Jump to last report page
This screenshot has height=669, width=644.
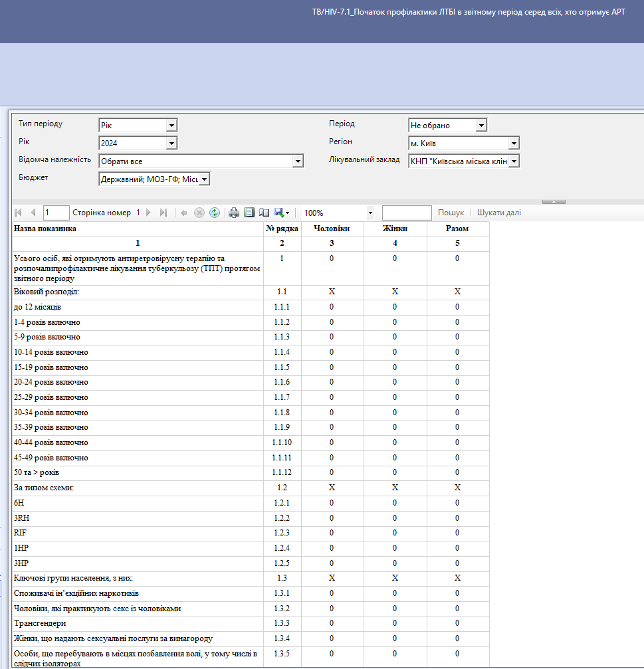[x=163, y=213]
